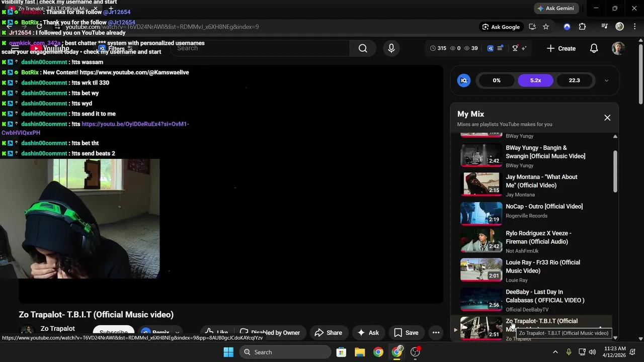Screen dimensions: 644x362
Task: Click the sparkle icon beside the trophy
Action: click(524, 48)
